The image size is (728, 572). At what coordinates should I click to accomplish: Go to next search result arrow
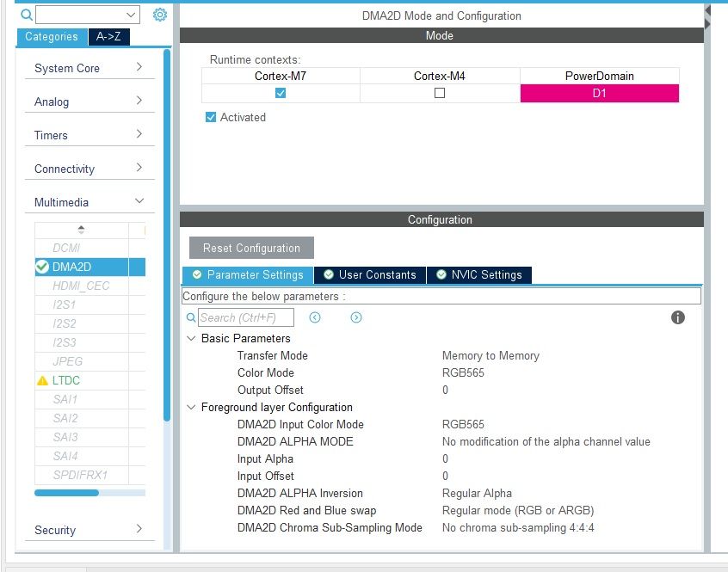pos(356,317)
